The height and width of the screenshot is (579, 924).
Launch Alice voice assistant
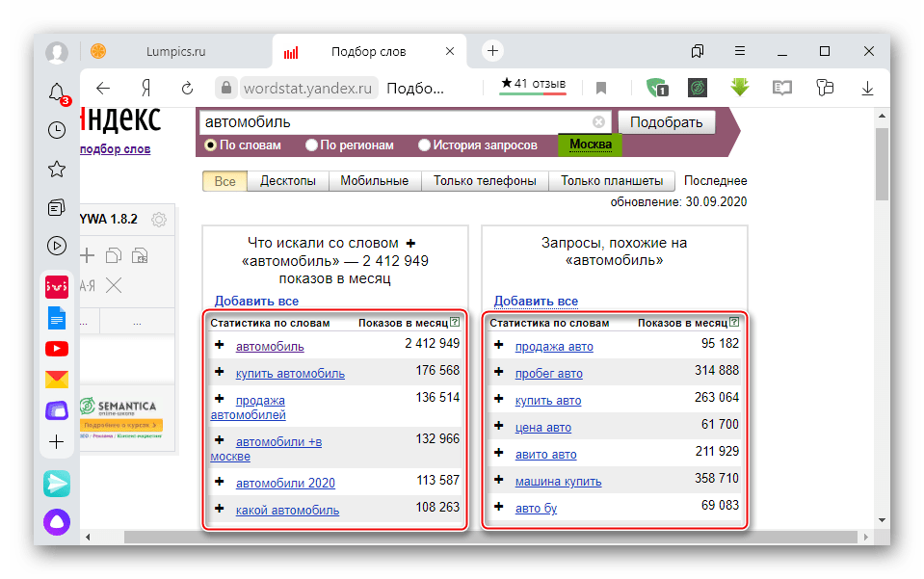click(x=57, y=522)
